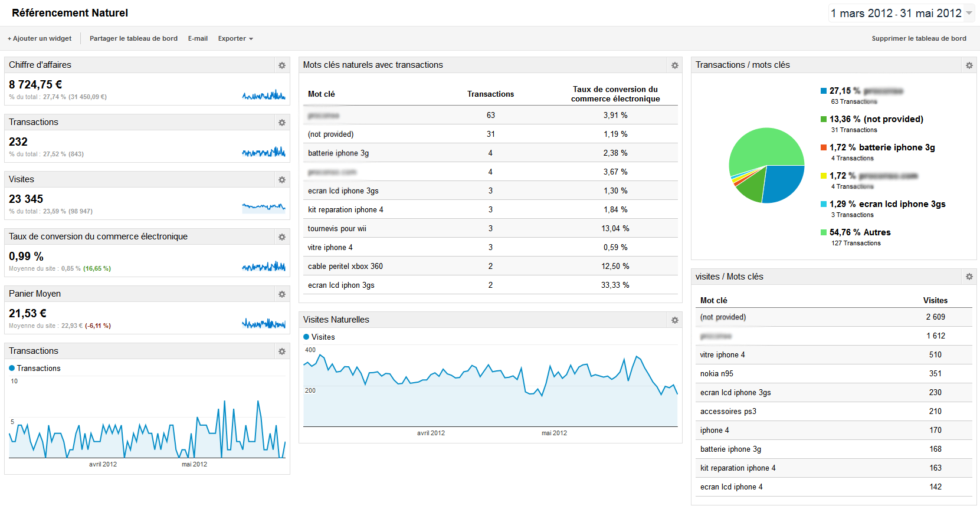Expand the Exporter dropdown menu
The width and height of the screenshot is (980, 506).
[x=235, y=39]
